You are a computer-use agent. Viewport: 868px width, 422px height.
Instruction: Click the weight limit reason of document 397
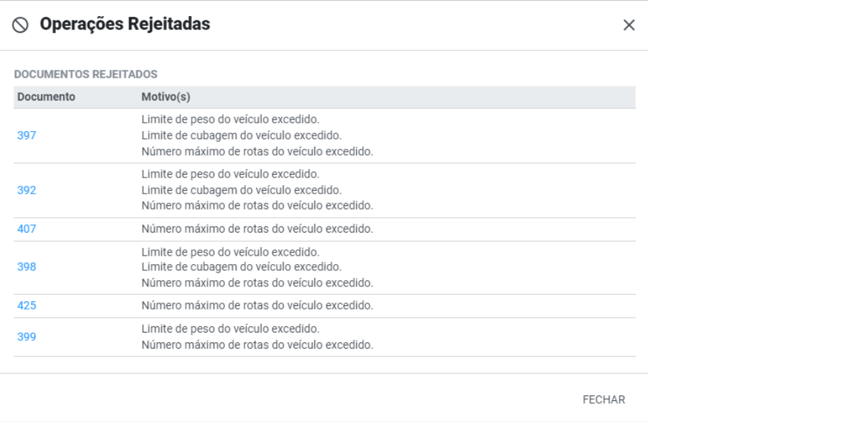tap(229, 119)
